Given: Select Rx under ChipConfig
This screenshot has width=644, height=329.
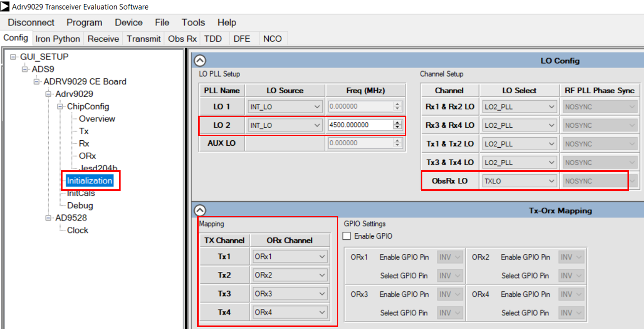Looking at the screenshot, I should (84, 144).
